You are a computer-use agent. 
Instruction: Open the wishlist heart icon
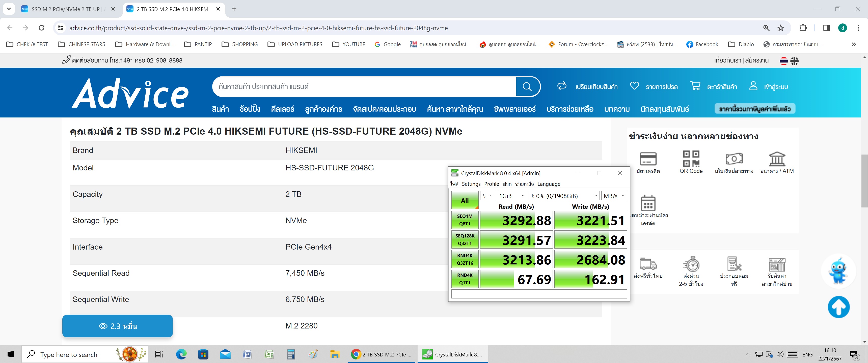[635, 86]
